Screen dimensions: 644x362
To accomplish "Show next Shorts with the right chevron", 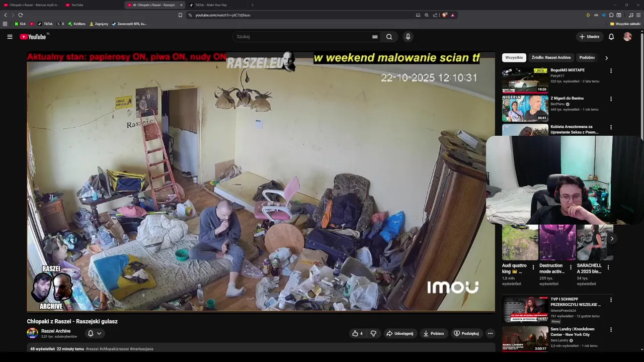I will click(x=612, y=239).
